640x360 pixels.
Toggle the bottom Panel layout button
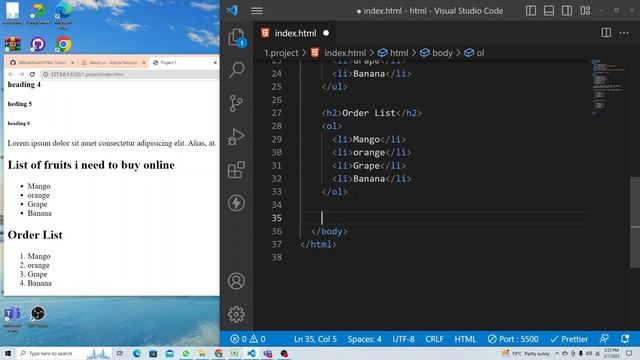pyautogui.click(x=549, y=11)
